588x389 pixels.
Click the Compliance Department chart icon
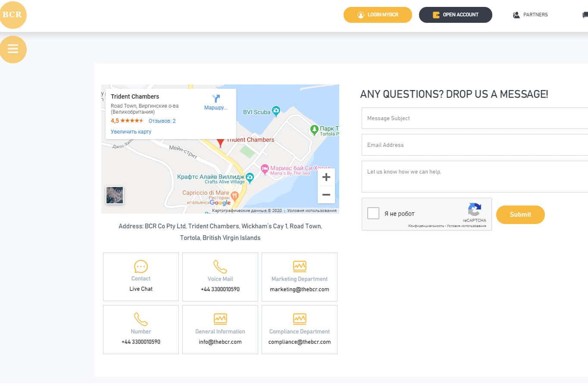tap(300, 319)
